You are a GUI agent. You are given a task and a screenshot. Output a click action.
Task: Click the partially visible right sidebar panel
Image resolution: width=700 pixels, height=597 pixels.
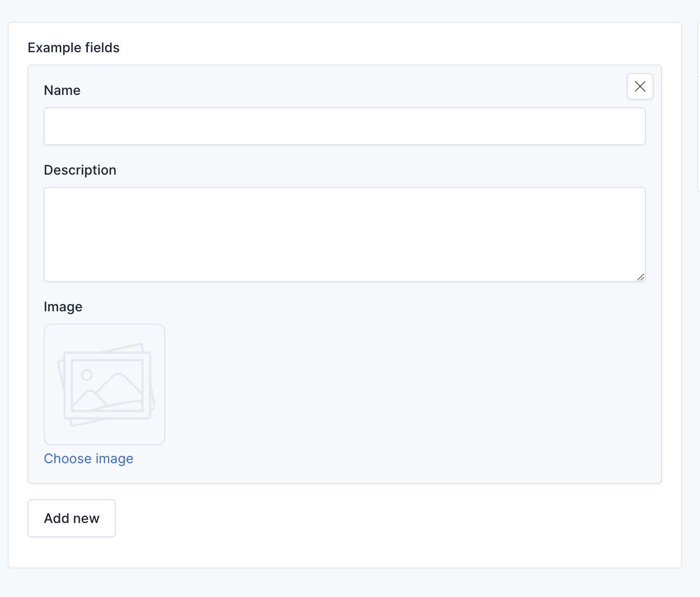coord(698,133)
